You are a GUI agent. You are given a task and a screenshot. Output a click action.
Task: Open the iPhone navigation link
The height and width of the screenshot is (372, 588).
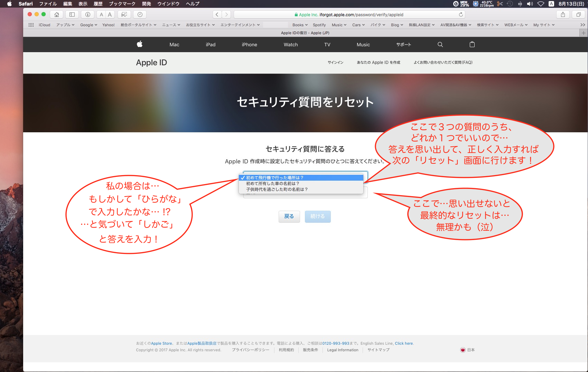(250, 45)
